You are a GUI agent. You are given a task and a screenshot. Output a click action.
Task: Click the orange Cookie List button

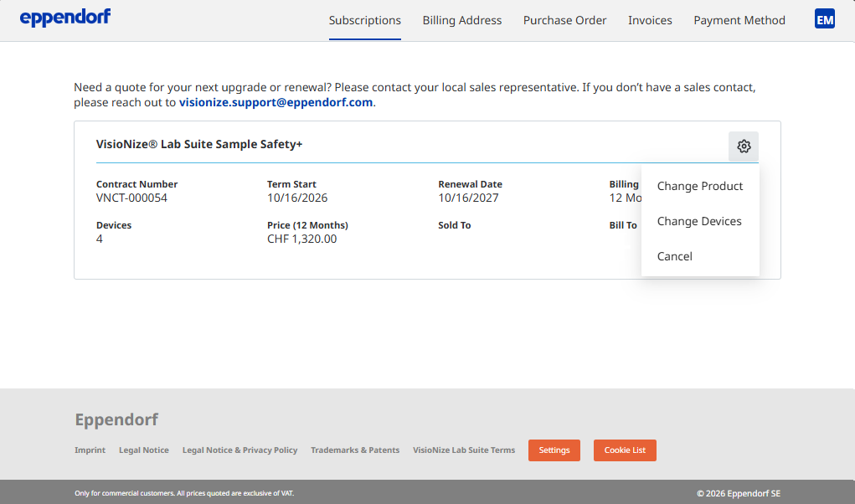(625, 450)
